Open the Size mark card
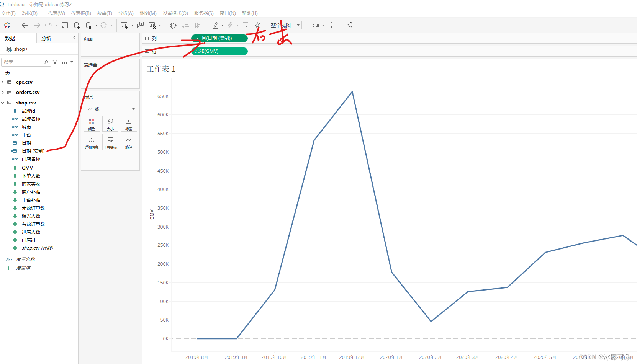 pos(110,124)
